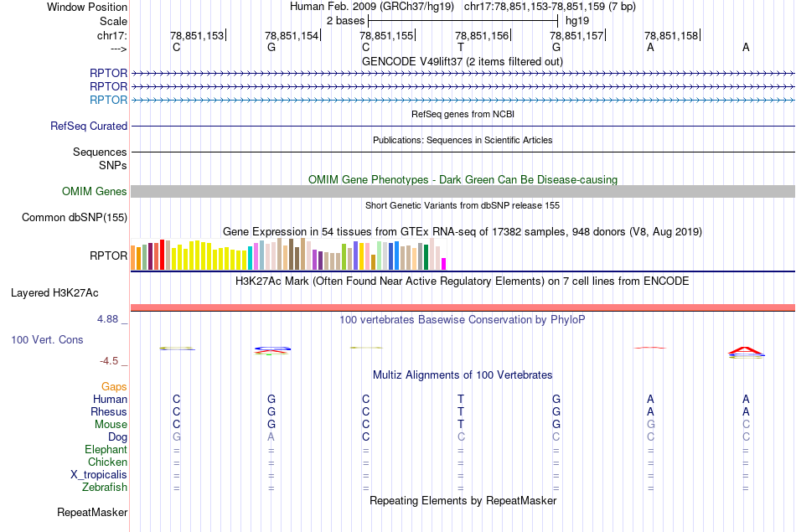This screenshot has height=532, width=796.
Task: Click the magenta bar in GTEx chart
Action: pyautogui.click(x=444, y=263)
